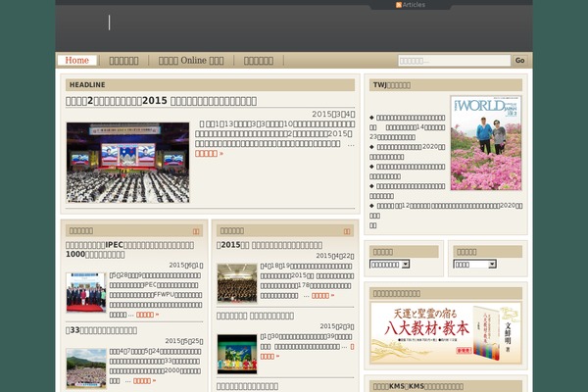The height and width of the screenshot is (392, 588).
Task: Open the headline event hall photo
Action: tap(127, 163)
